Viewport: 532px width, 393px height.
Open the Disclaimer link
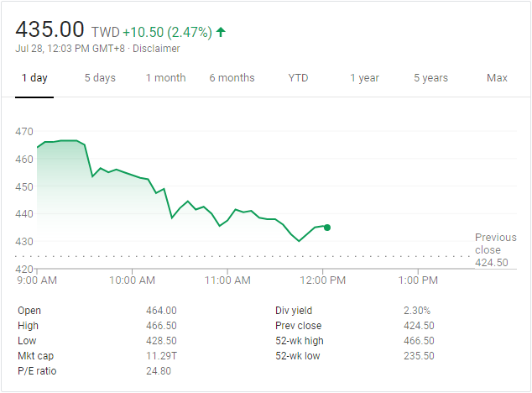coord(158,49)
